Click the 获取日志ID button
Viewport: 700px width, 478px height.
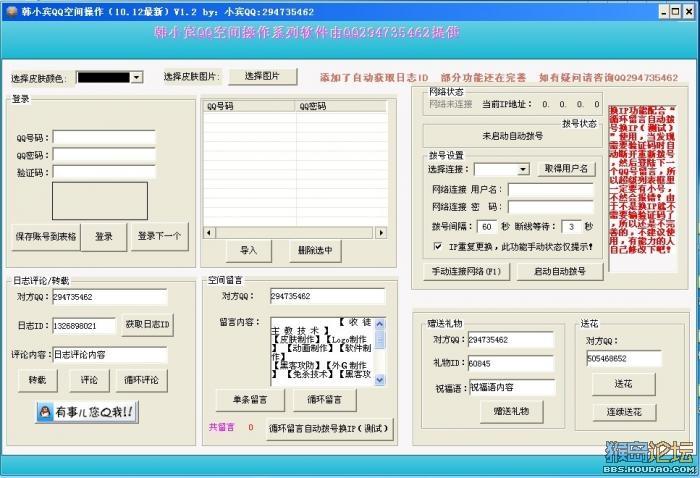click(x=147, y=324)
